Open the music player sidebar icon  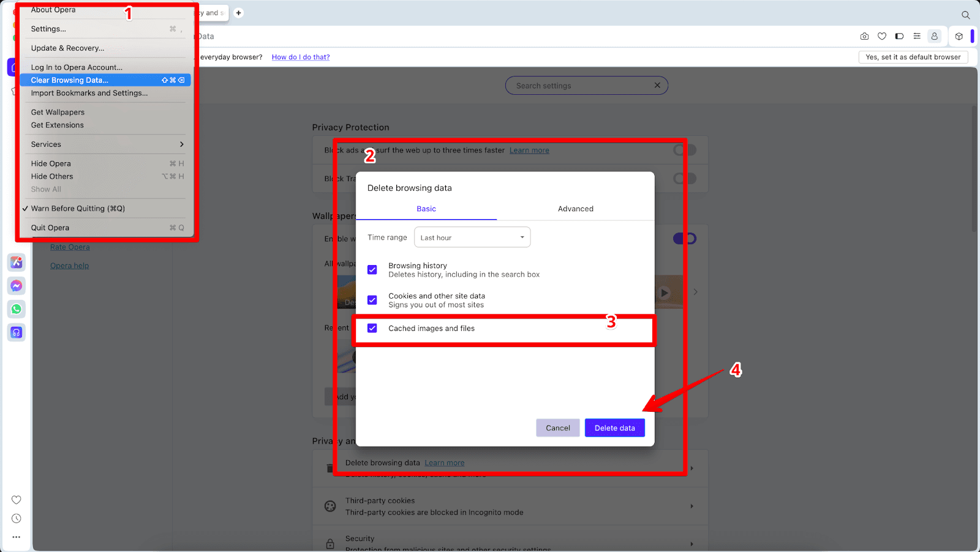(17, 332)
